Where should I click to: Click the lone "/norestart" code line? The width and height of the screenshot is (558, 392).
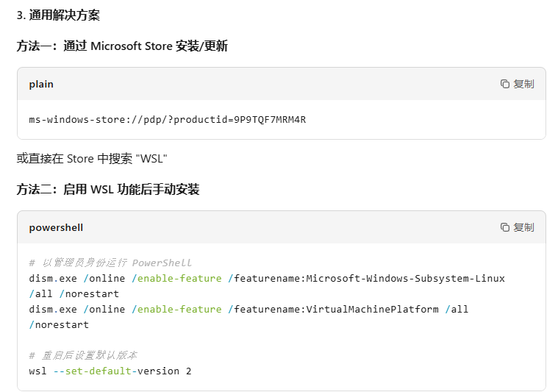pyautogui.click(x=59, y=325)
